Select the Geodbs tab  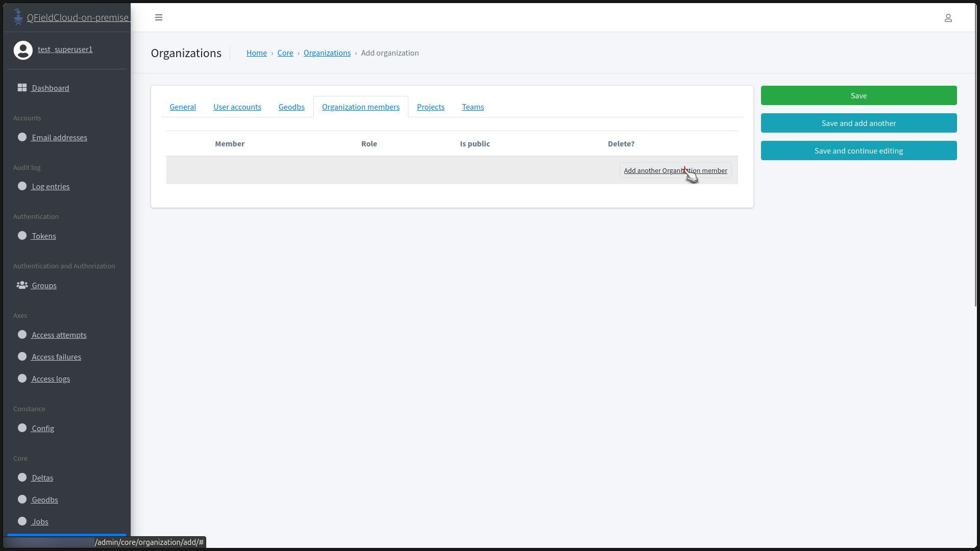click(291, 107)
